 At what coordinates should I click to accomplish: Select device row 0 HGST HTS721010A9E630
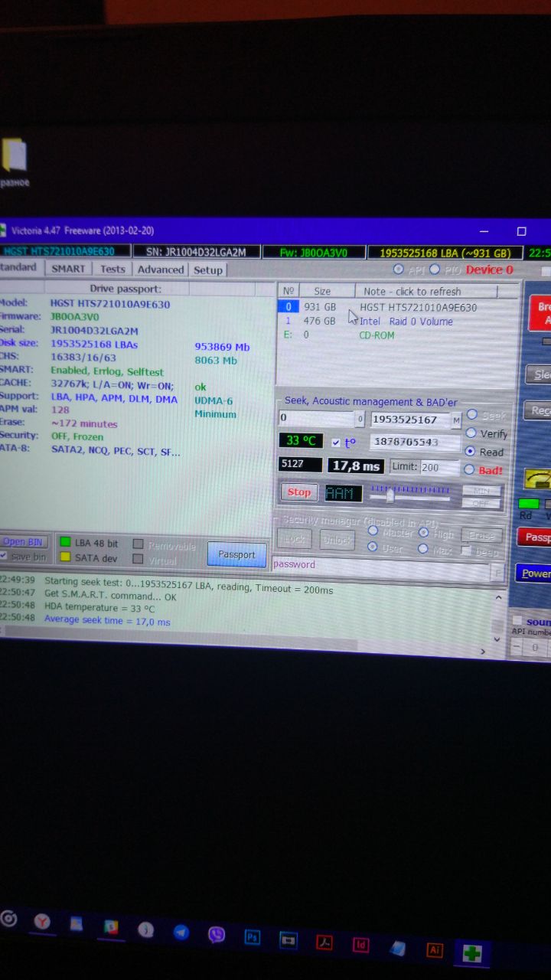coord(387,307)
